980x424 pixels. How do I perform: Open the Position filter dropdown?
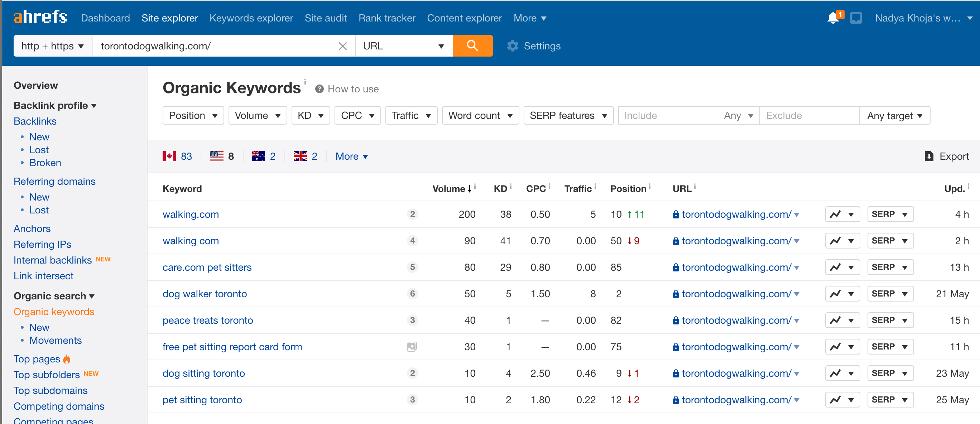[x=193, y=115]
